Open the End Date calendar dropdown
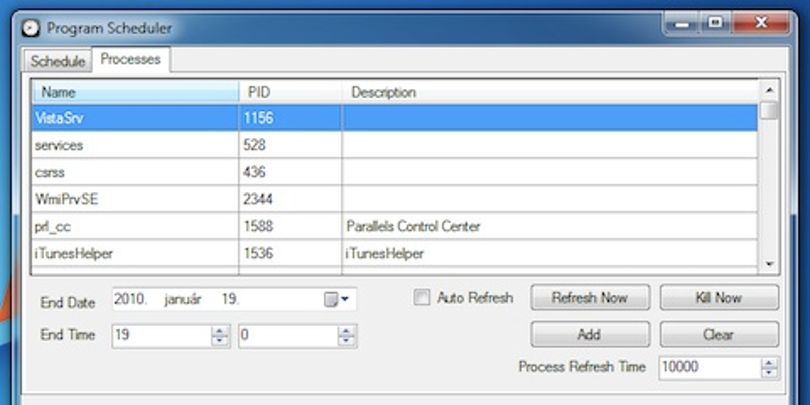Viewport: 810px width, 405px height. click(337, 299)
